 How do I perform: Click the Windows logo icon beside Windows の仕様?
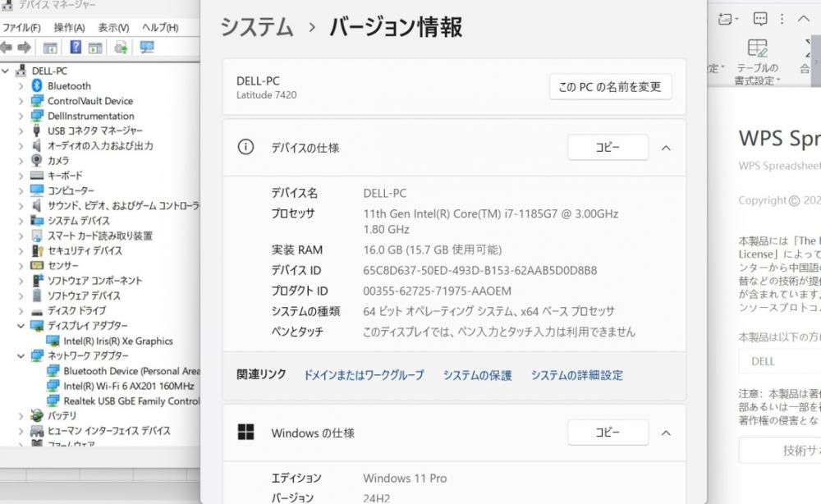point(245,432)
